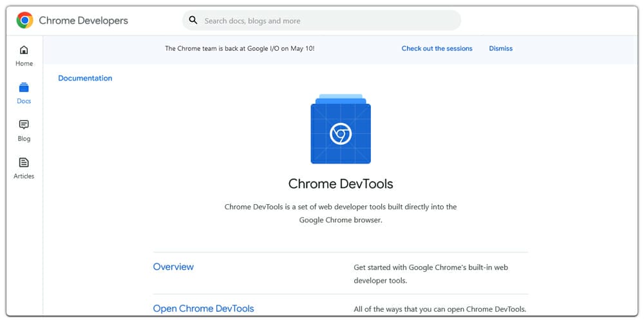Dismiss the Google I/O announcement banner
The height and width of the screenshot is (322, 644).
tap(500, 48)
